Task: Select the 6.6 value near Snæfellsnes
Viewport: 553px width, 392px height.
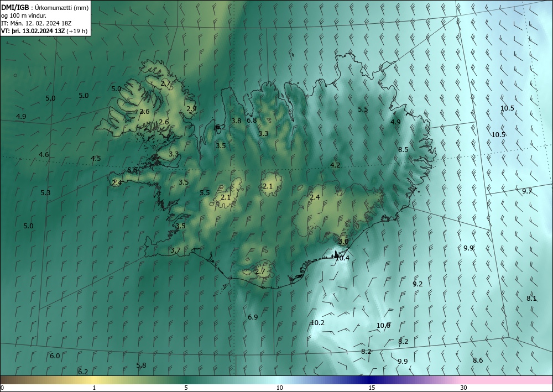Action: coord(132,170)
